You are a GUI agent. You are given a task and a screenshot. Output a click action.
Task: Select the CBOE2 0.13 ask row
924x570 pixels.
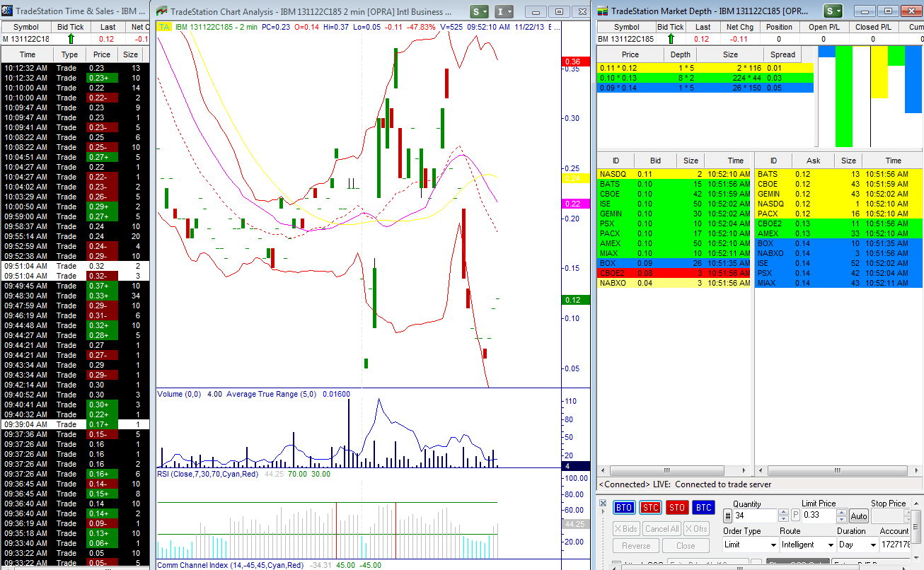point(838,223)
